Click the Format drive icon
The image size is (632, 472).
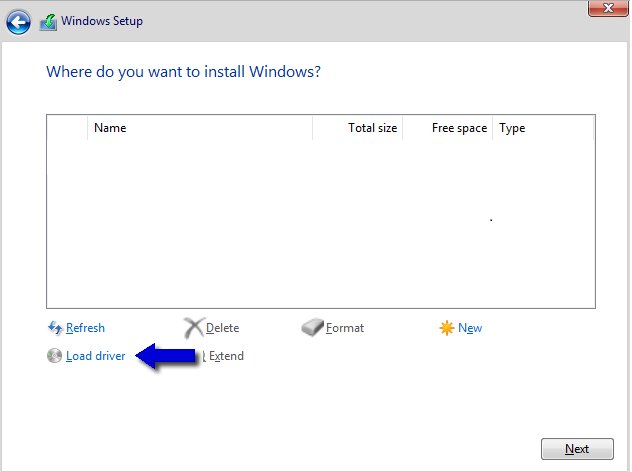[312, 327]
